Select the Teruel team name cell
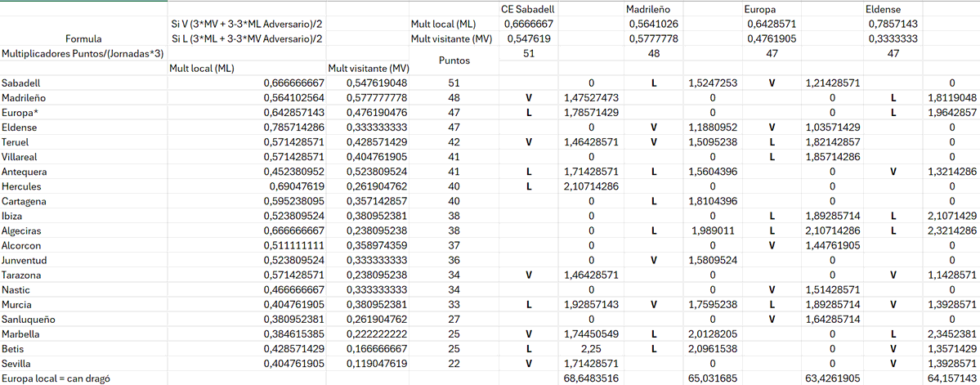Image resolution: width=980 pixels, height=385 pixels. pos(83,142)
